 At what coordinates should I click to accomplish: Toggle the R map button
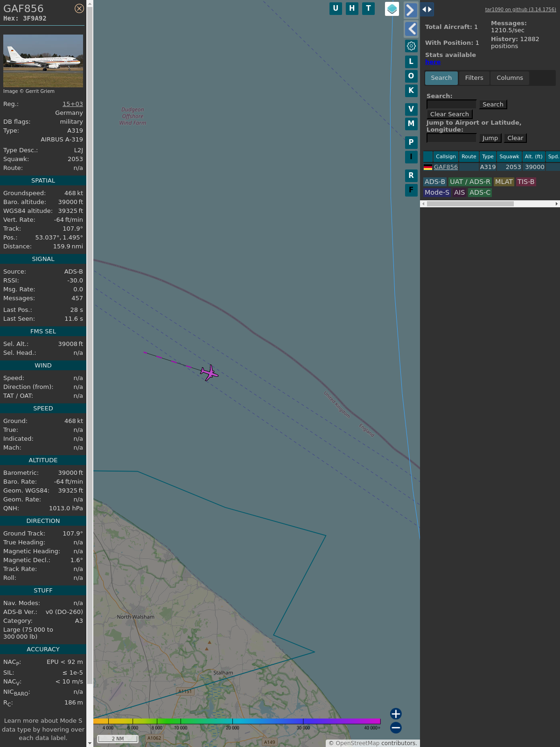[x=411, y=176]
